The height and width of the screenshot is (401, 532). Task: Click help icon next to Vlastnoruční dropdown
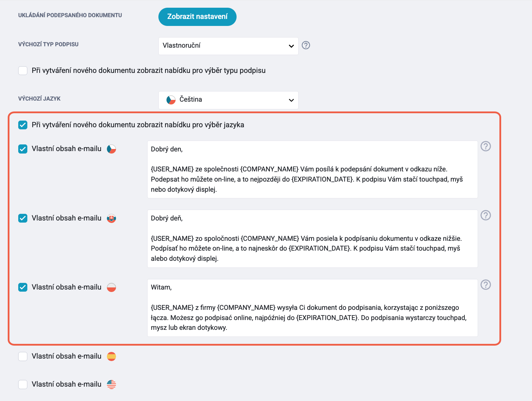[306, 45]
